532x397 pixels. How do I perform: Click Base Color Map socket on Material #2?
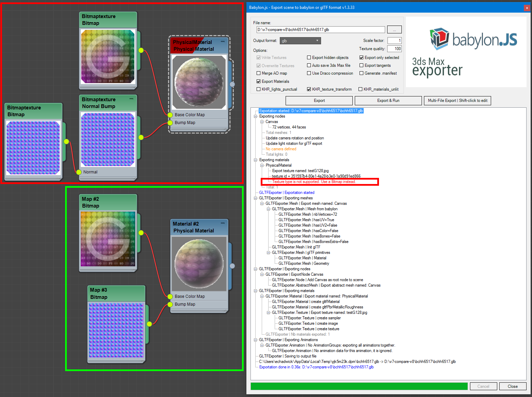pyautogui.click(x=170, y=296)
